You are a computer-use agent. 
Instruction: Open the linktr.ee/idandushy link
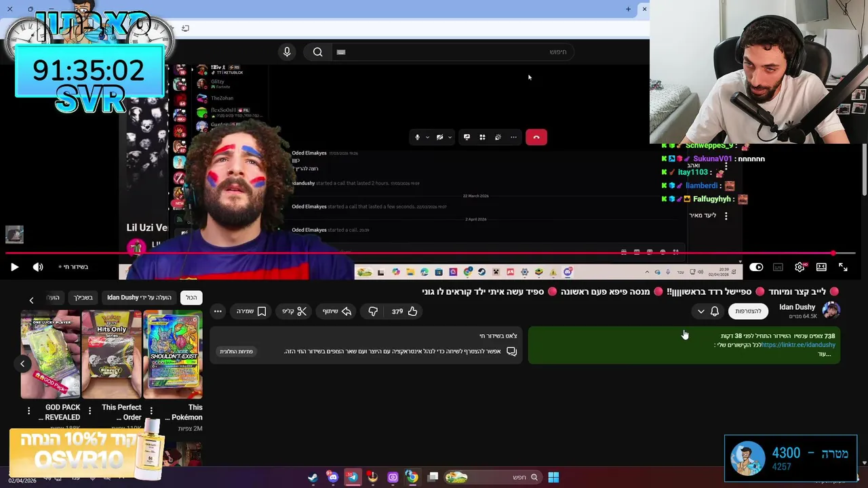(798, 345)
